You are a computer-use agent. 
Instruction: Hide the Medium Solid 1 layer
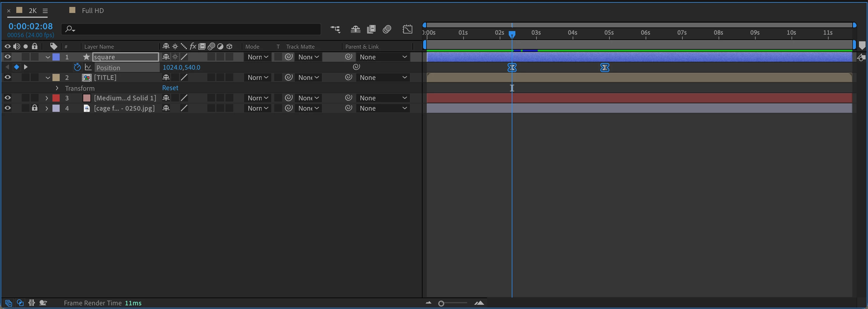8,98
